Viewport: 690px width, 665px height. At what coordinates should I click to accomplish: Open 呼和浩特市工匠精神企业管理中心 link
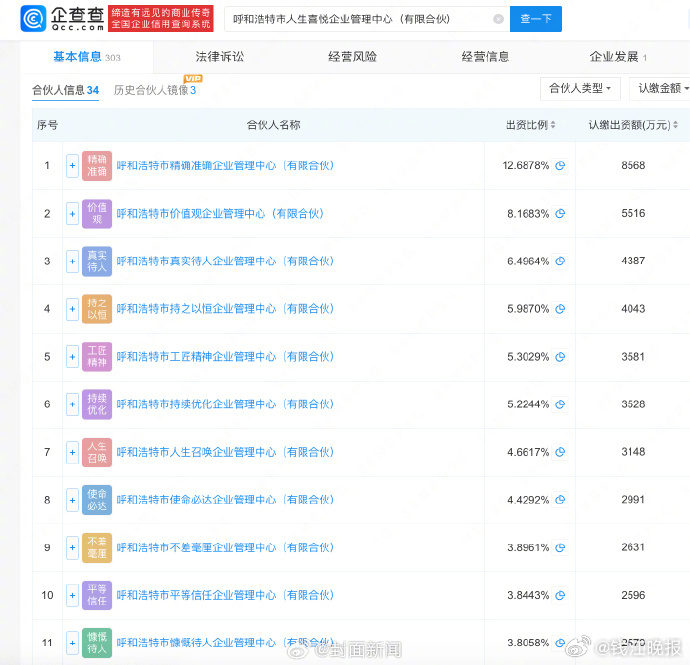pyautogui.click(x=225, y=357)
